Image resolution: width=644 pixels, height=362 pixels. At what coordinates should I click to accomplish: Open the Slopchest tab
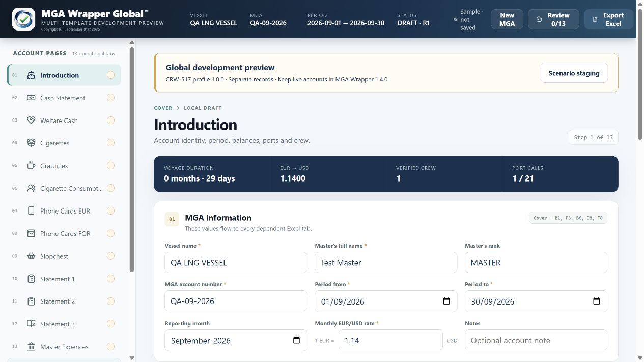(x=64, y=256)
